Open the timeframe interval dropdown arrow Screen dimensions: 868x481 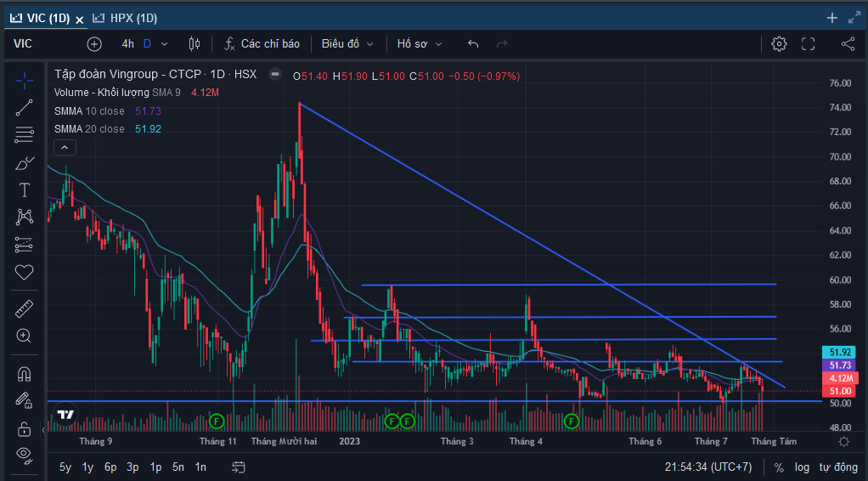[165, 44]
